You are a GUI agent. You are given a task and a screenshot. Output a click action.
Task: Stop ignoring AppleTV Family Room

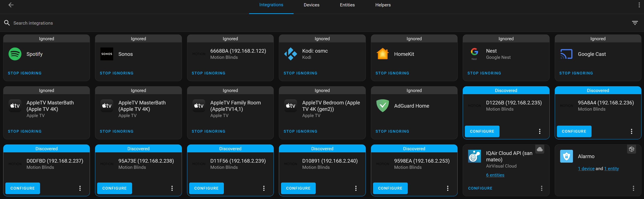tap(208, 132)
